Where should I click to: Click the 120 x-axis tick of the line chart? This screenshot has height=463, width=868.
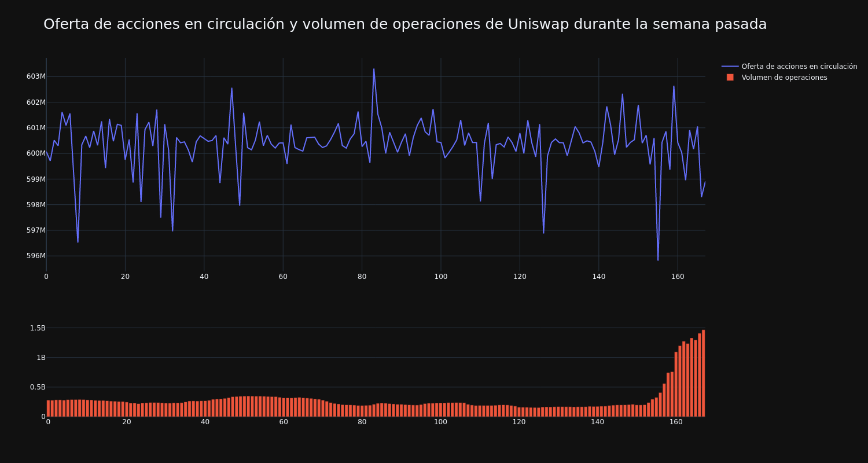(520, 277)
